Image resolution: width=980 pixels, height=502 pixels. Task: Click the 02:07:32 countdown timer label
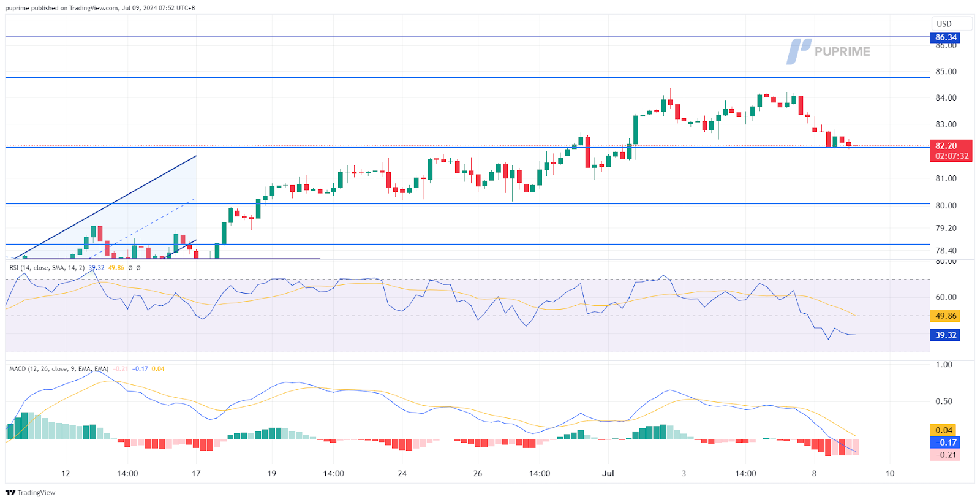pos(951,156)
